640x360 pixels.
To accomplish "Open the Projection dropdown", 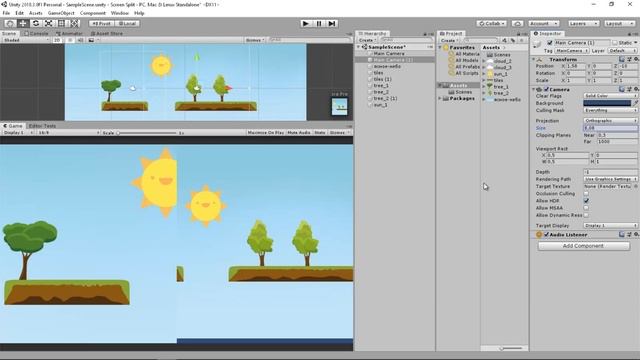I will tap(611, 121).
